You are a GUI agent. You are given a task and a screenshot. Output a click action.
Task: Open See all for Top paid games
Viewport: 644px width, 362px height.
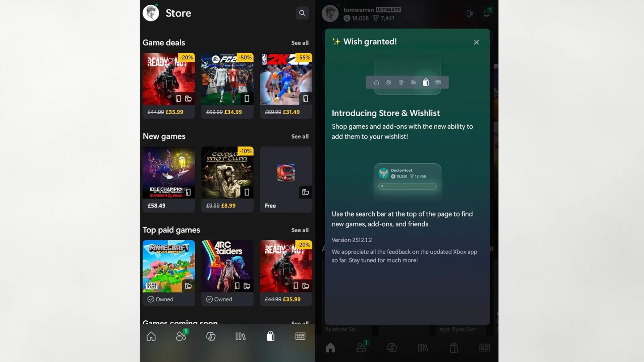pyautogui.click(x=300, y=230)
